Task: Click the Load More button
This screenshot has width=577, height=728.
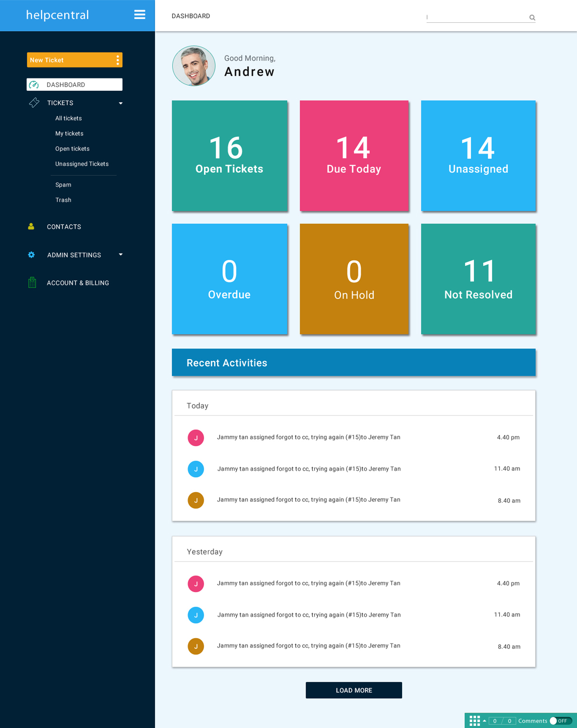Action: [354, 690]
